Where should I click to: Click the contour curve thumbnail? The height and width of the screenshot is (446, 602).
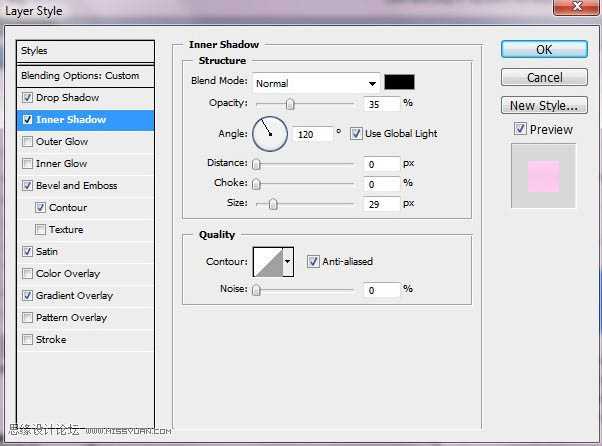268,262
